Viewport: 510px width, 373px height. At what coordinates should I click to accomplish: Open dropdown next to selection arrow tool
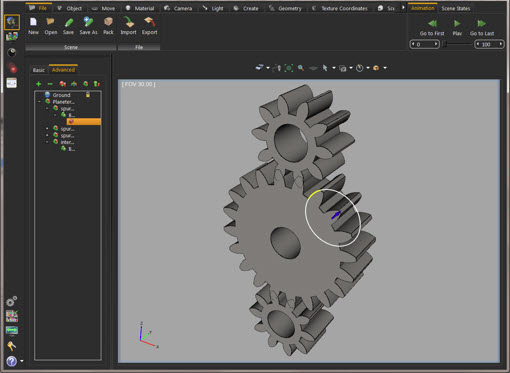point(334,68)
